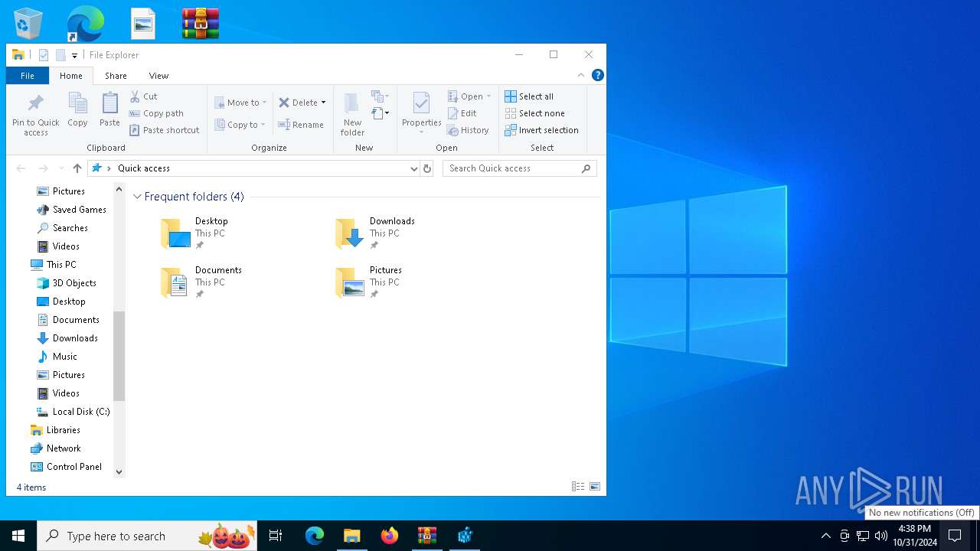This screenshot has width=980, height=551.
Task: Click the Rename ribbon button
Action: [301, 125]
